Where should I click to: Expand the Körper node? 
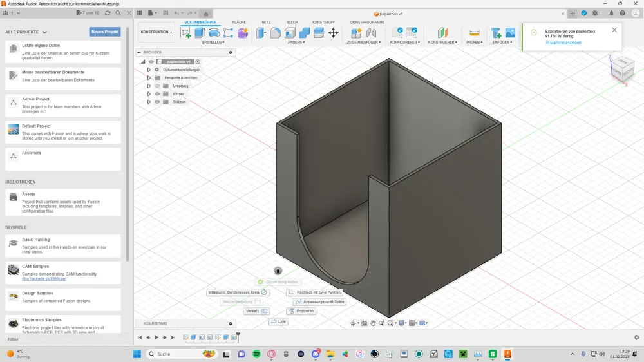[x=149, y=93]
